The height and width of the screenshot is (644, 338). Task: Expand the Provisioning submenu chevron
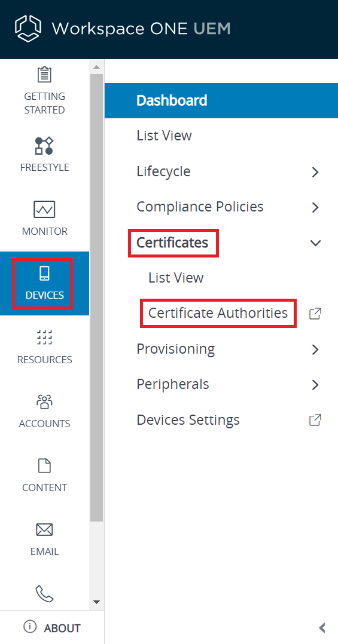(x=315, y=349)
